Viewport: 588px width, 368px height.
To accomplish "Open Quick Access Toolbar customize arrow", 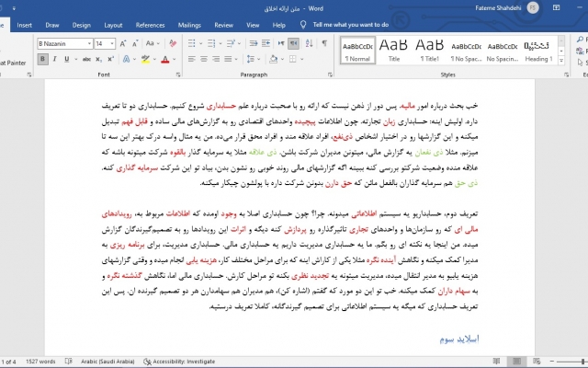I will 14,8.
